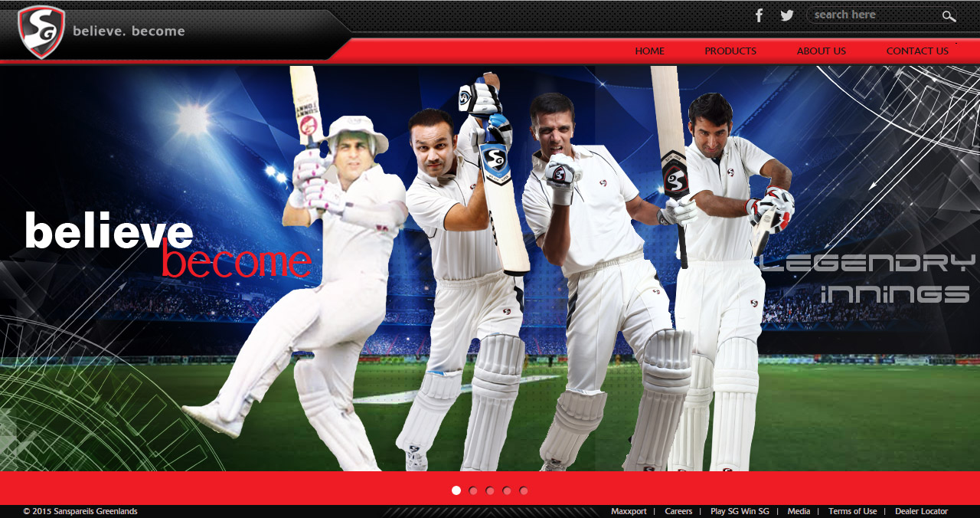Open the Play SG Win SG link
This screenshot has width=980, height=518.
(x=740, y=511)
